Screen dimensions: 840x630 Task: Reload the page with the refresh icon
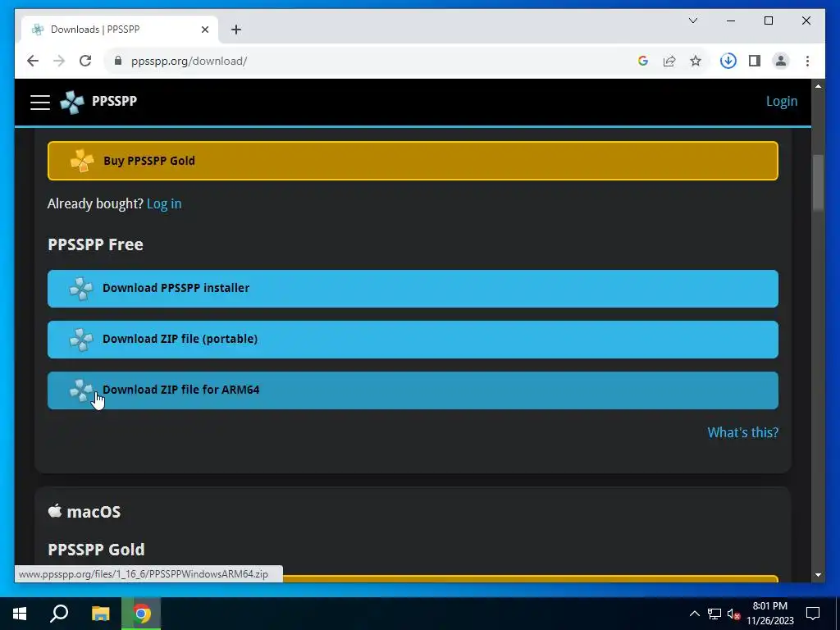(x=85, y=61)
